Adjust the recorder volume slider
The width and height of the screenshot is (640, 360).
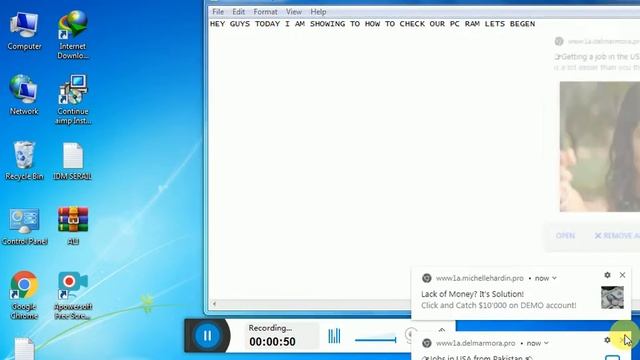coord(376,340)
